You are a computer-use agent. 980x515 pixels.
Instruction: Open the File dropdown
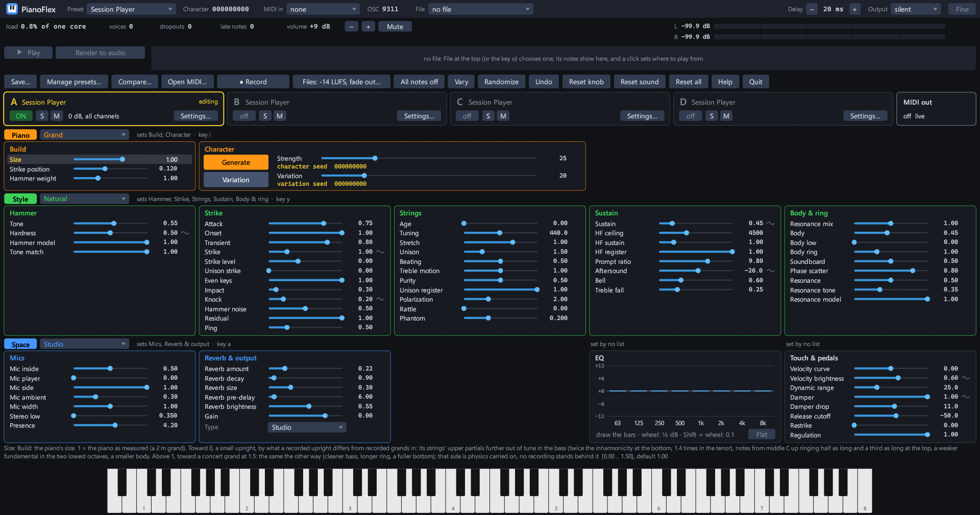481,9
